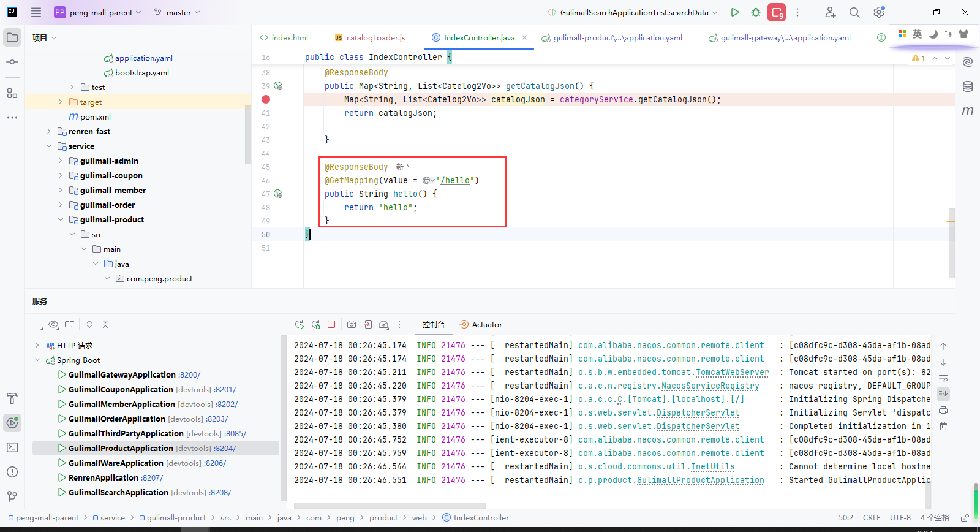This screenshot has width=980, height=532.
Task: Collapse the gulimall-product module
Action: click(60, 219)
